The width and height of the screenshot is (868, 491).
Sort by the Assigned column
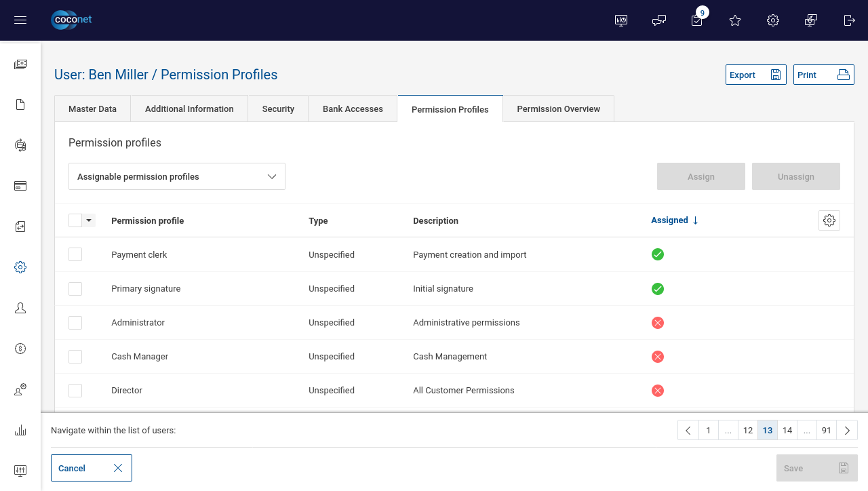(x=675, y=220)
